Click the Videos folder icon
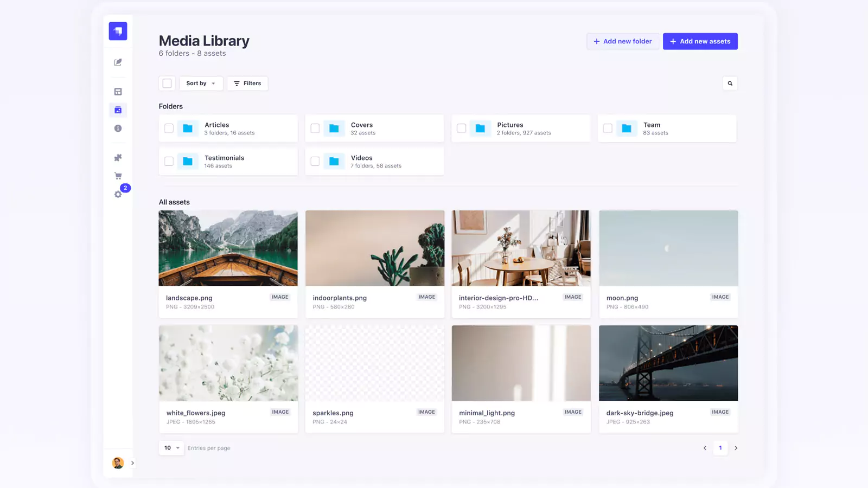This screenshot has width=868, height=488. [x=334, y=162]
